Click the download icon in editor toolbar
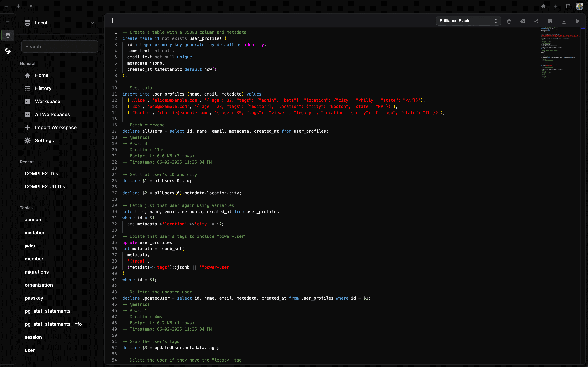Viewport: 588px width, 367px height. [x=564, y=21]
